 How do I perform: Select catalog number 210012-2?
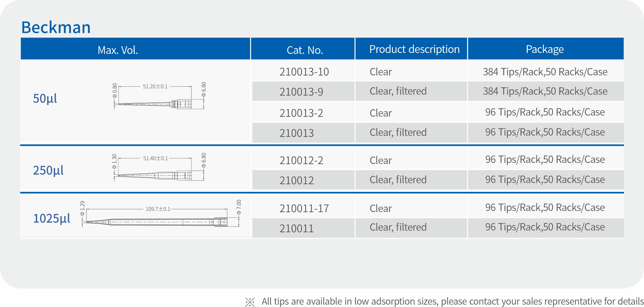tap(301, 161)
